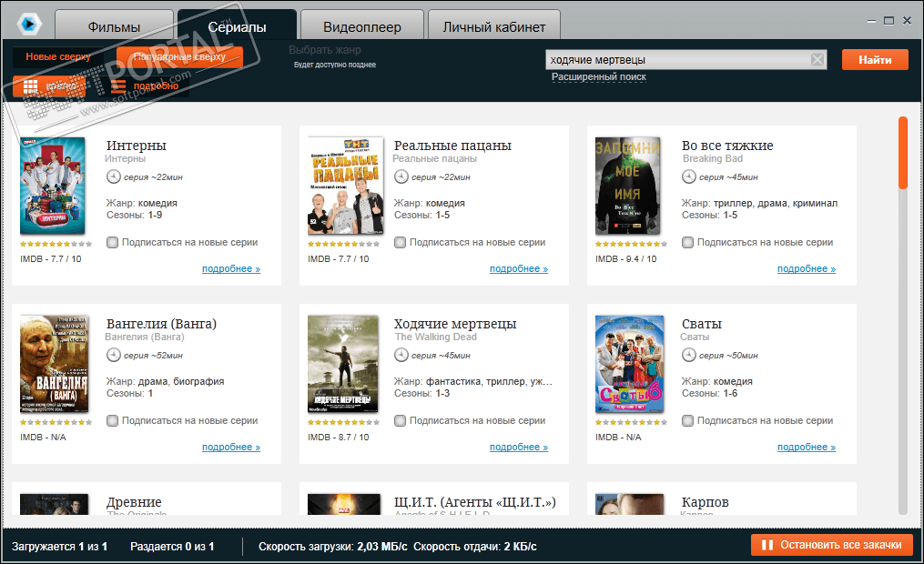Toggle subscribe checkbox for Сваты
Image resolution: width=924 pixels, height=564 pixels.
point(687,420)
